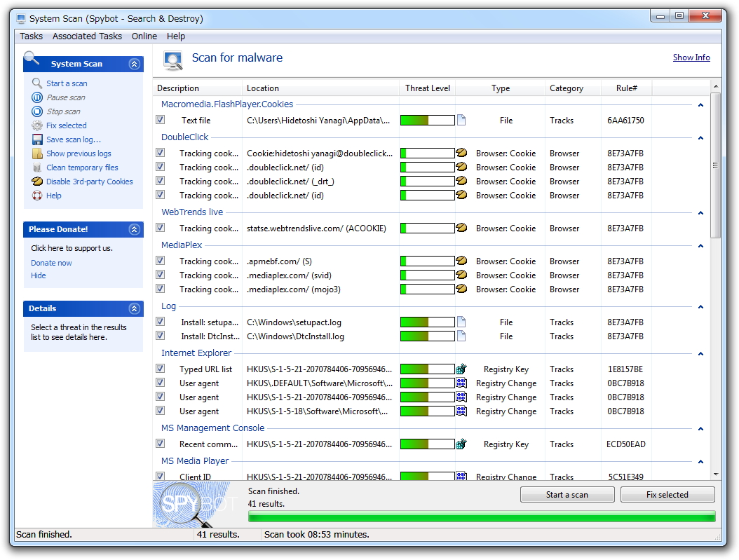Screen dimensions: 739x560
Task: Click registry change icon for HKUS\S-1-5-18 User agent row
Action: [x=461, y=411]
